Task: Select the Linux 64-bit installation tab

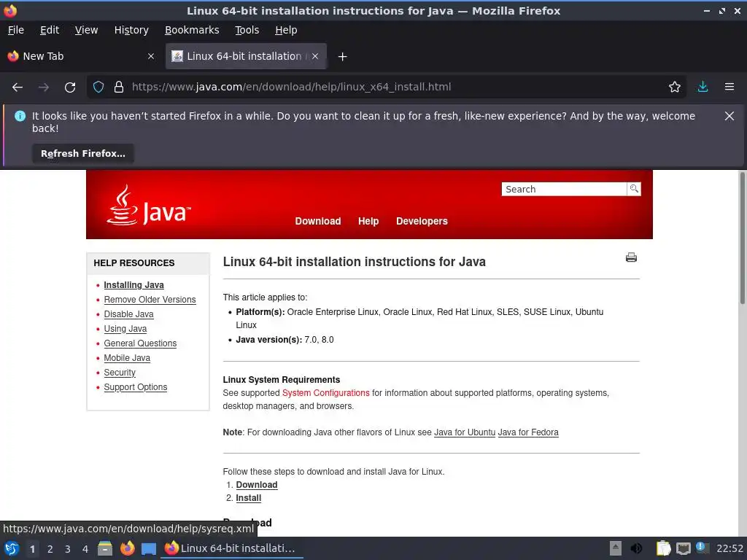Action: coord(246,56)
